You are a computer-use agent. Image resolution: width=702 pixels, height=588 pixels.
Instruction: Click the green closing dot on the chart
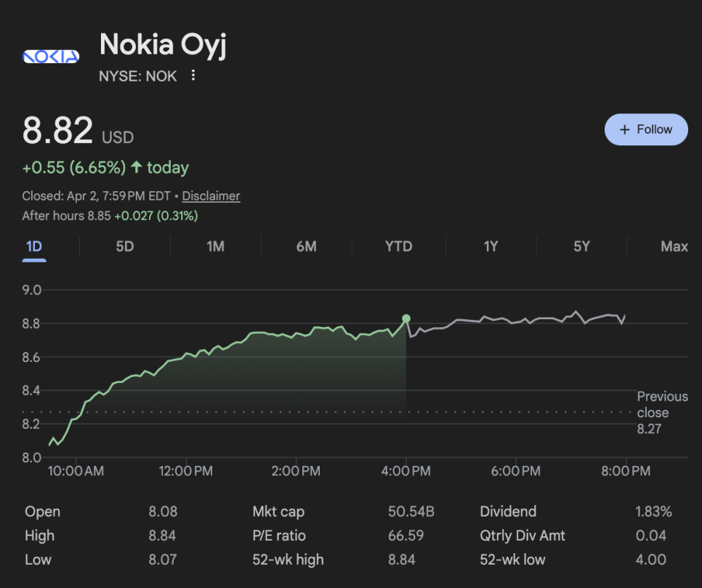(x=406, y=318)
